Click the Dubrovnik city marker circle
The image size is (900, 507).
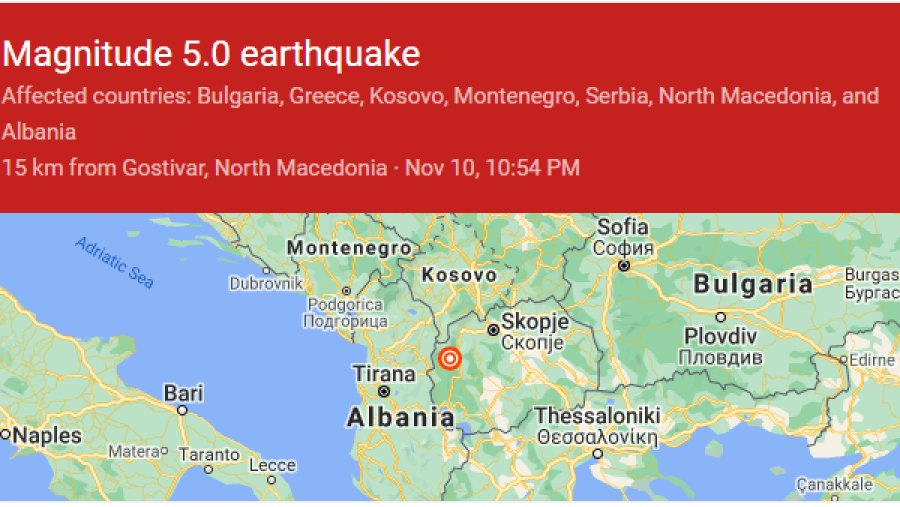pyautogui.click(x=266, y=270)
